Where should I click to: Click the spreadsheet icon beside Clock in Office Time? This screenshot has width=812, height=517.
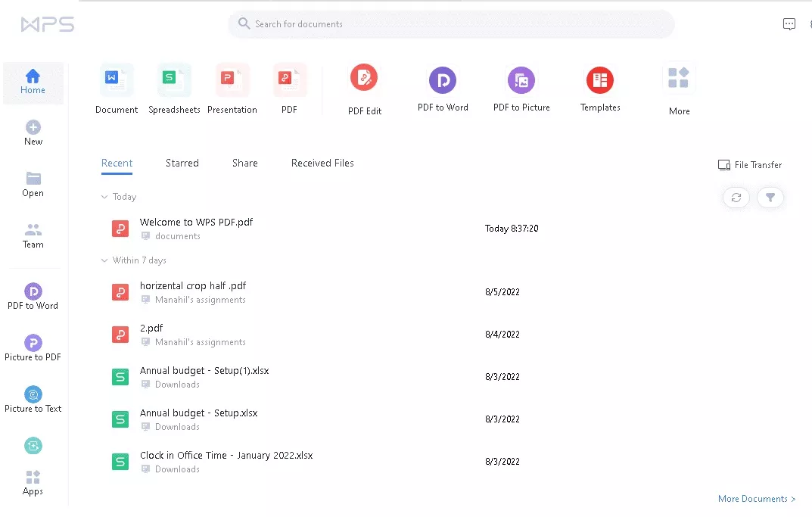[x=120, y=462]
